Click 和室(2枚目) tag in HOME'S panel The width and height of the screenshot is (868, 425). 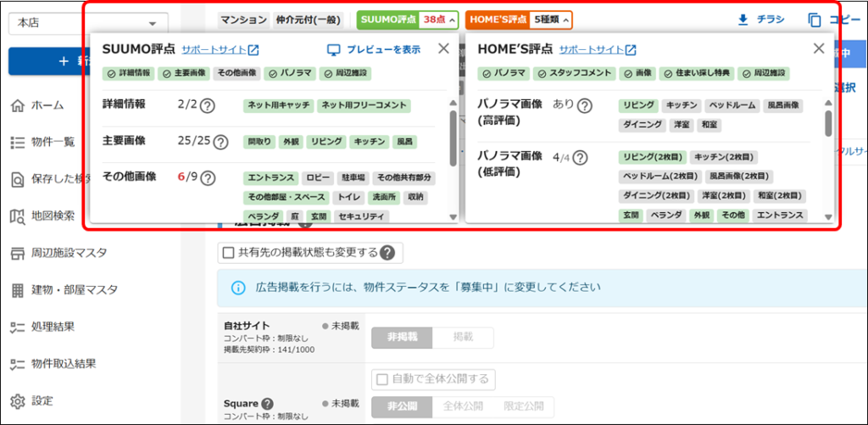(x=781, y=196)
